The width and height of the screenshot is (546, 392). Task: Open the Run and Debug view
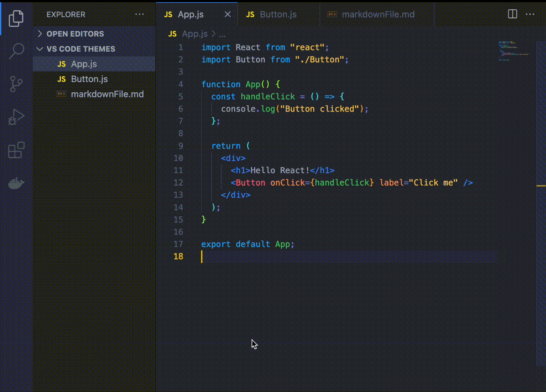pyautogui.click(x=16, y=117)
